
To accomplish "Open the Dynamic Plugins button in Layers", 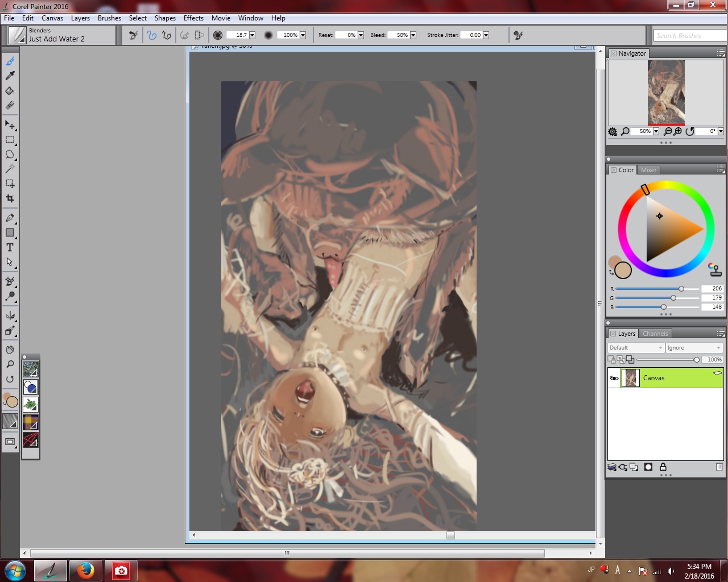I will click(x=623, y=467).
